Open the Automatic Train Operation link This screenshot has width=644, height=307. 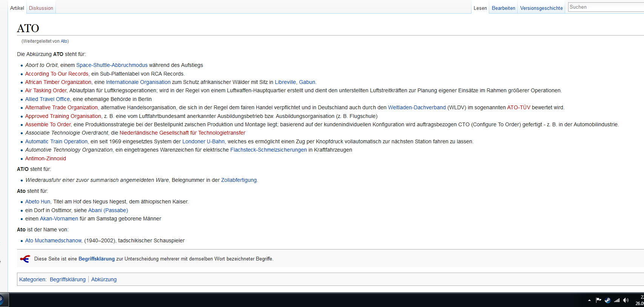56,141
